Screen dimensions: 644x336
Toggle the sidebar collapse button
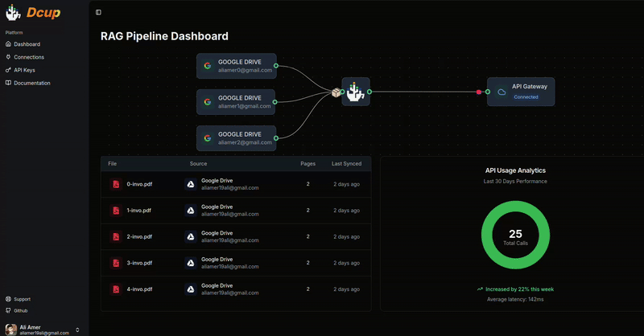point(98,12)
